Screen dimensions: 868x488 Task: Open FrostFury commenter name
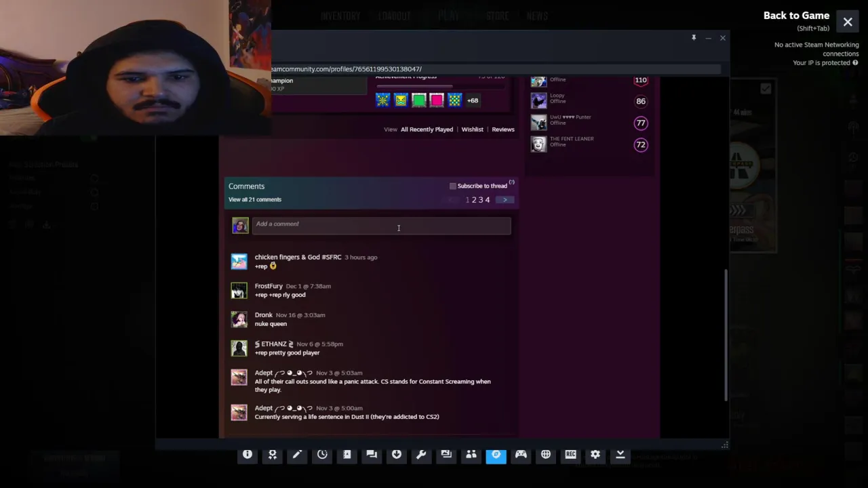click(x=269, y=287)
